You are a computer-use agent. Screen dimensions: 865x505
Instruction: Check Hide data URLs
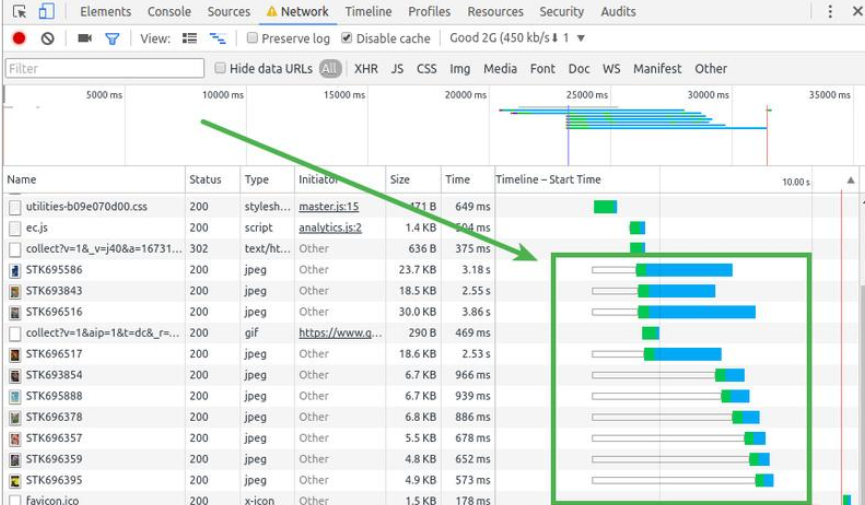pyautogui.click(x=220, y=68)
